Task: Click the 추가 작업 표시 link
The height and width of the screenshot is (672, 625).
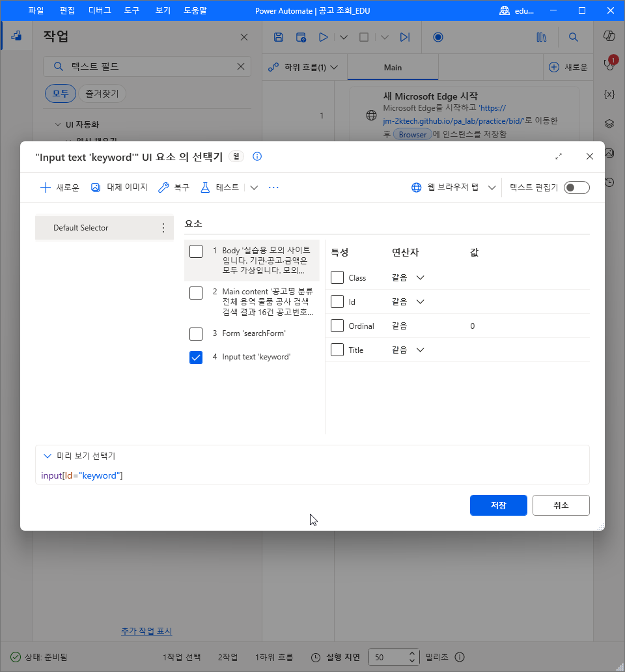Action: (146, 631)
